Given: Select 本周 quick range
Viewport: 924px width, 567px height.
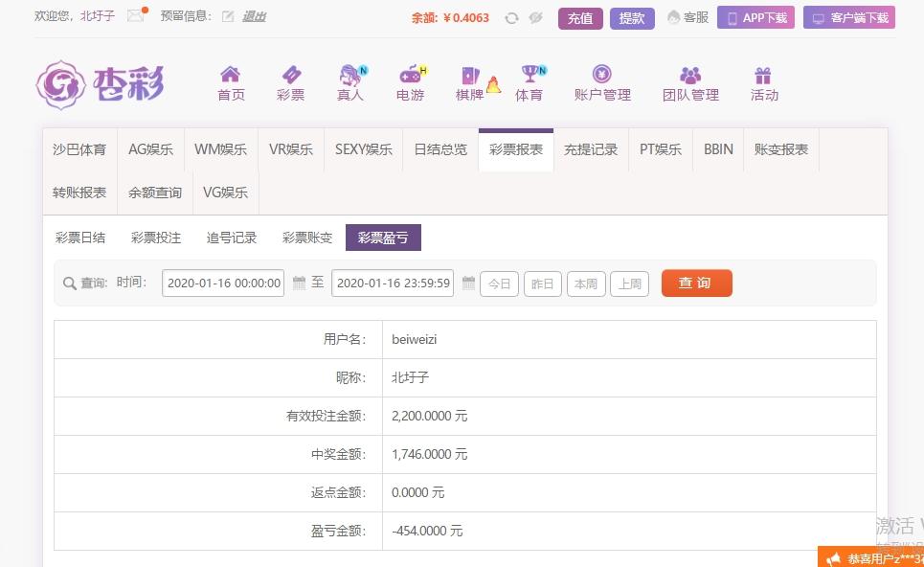Looking at the screenshot, I should click(586, 283).
